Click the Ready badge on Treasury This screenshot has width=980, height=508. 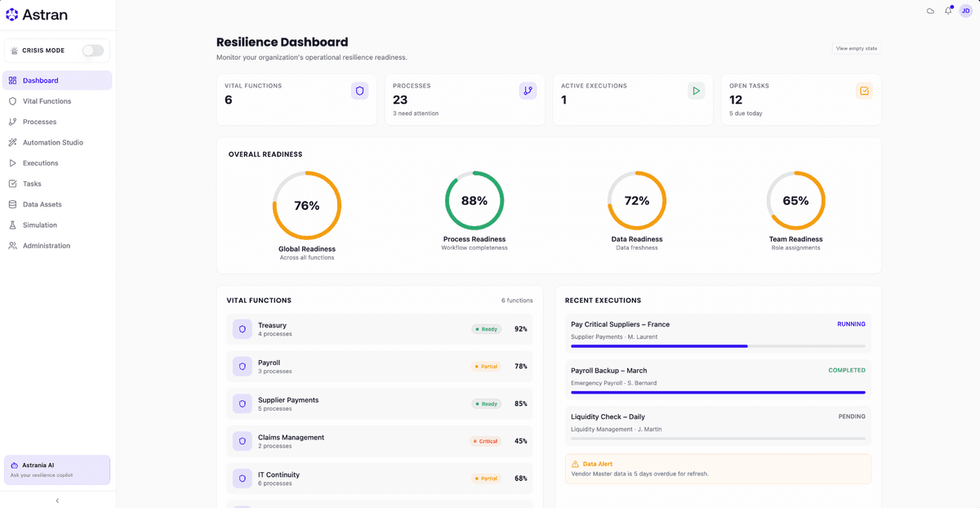486,329
